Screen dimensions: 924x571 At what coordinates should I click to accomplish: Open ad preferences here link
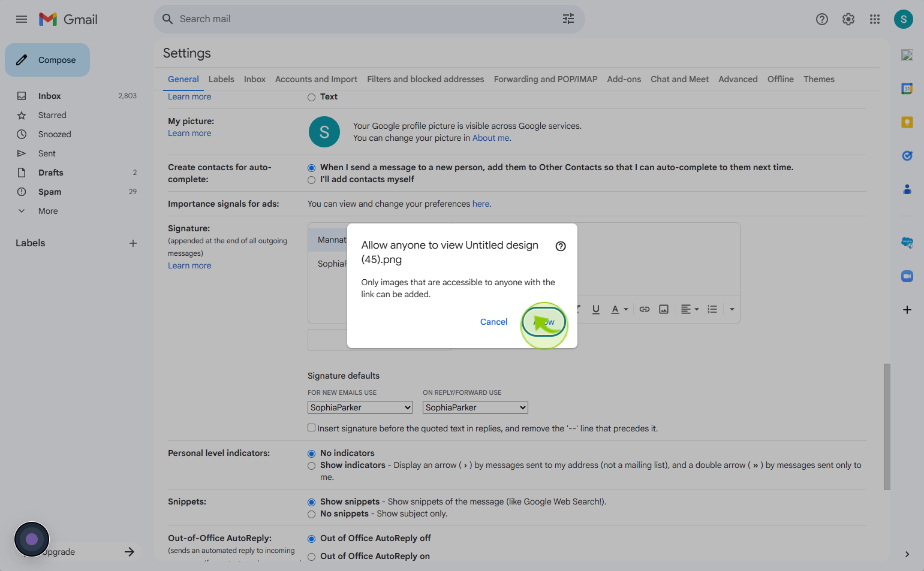click(x=481, y=204)
